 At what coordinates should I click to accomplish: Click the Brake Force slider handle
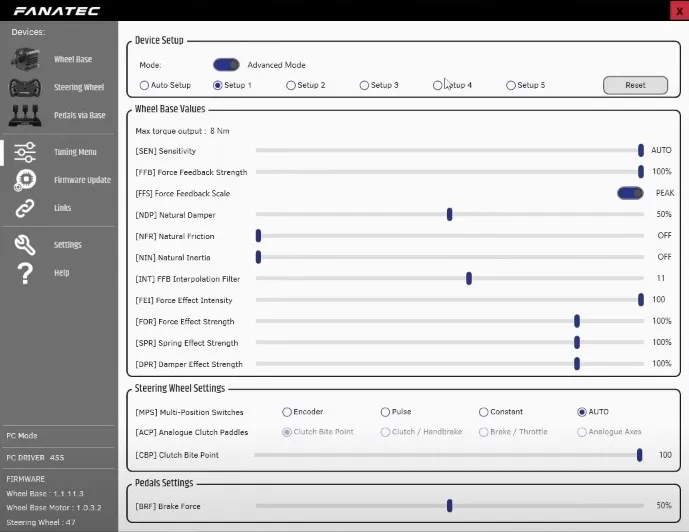point(450,506)
